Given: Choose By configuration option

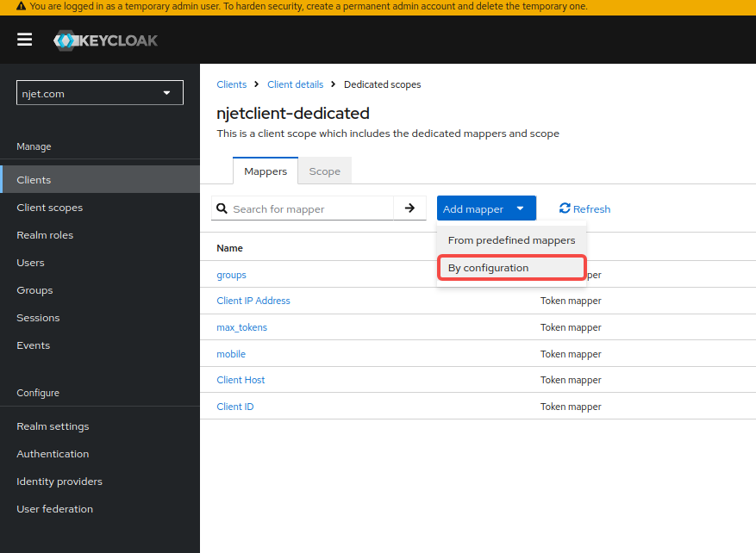Looking at the screenshot, I should pyautogui.click(x=511, y=268).
